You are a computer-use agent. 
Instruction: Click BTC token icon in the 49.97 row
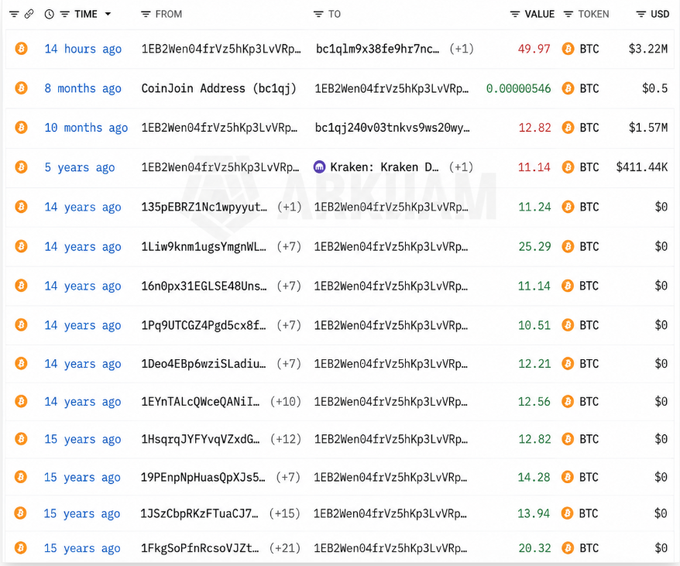(x=568, y=49)
